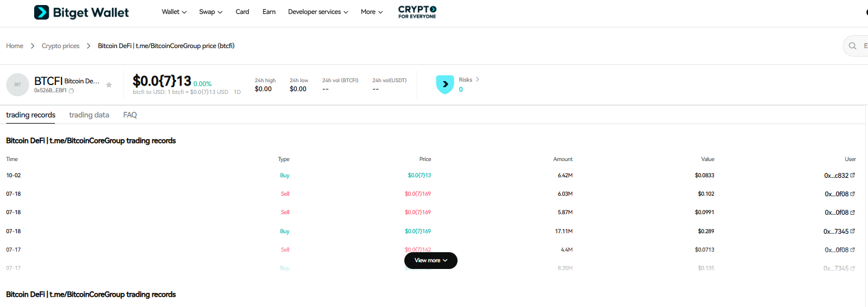Image resolution: width=868 pixels, height=307 pixels.
Task: Open user 0x...0f08 in the 6.03M row
Action: pyautogui.click(x=837, y=193)
